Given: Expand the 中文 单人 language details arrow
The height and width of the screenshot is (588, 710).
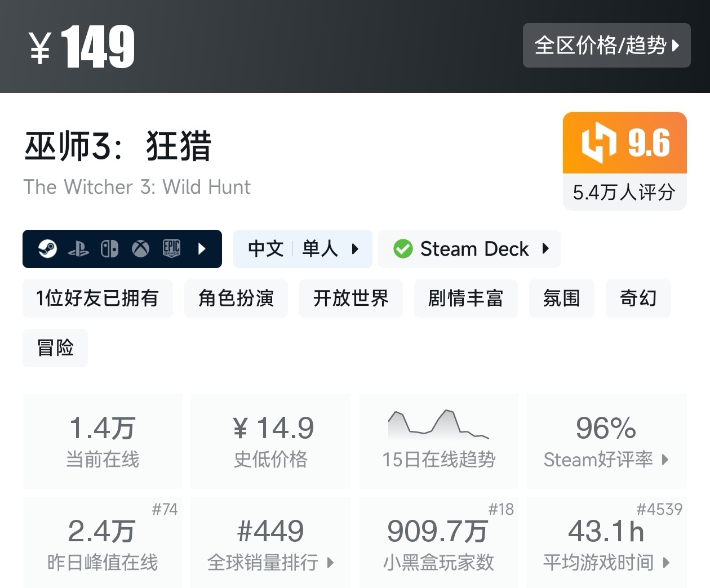Looking at the screenshot, I should point(355,248).
